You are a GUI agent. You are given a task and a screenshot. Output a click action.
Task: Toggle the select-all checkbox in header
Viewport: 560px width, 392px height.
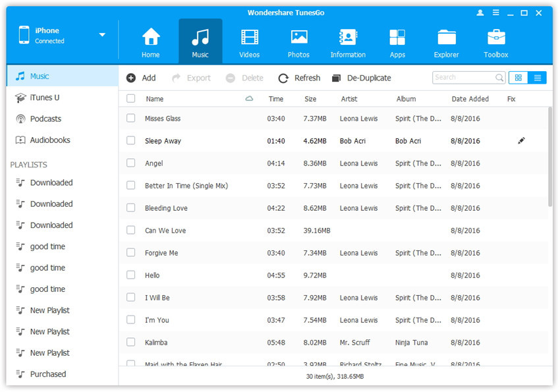tap(130, 99)
